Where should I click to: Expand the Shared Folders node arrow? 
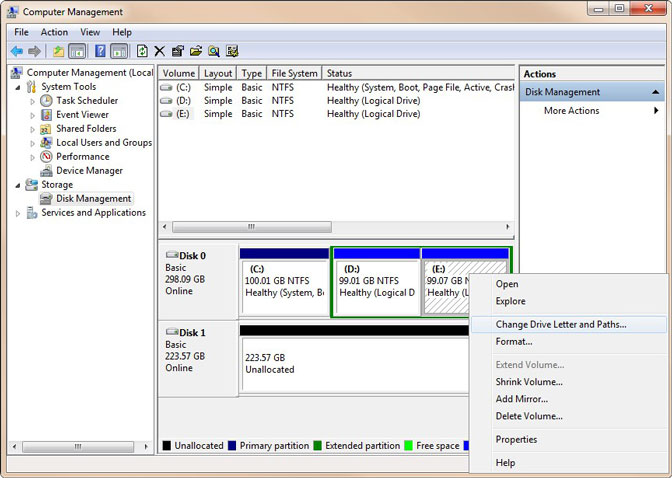point(33,129)
